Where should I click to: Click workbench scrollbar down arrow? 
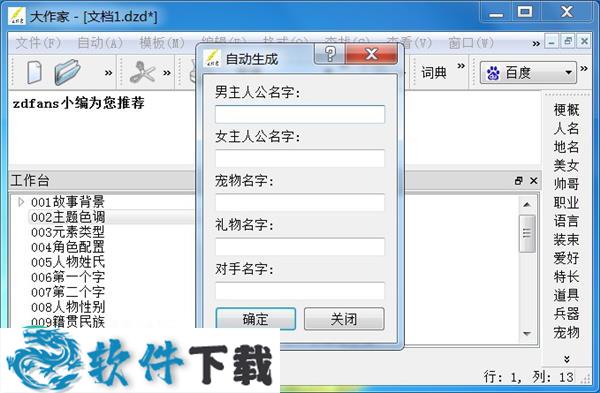[527, 334]
